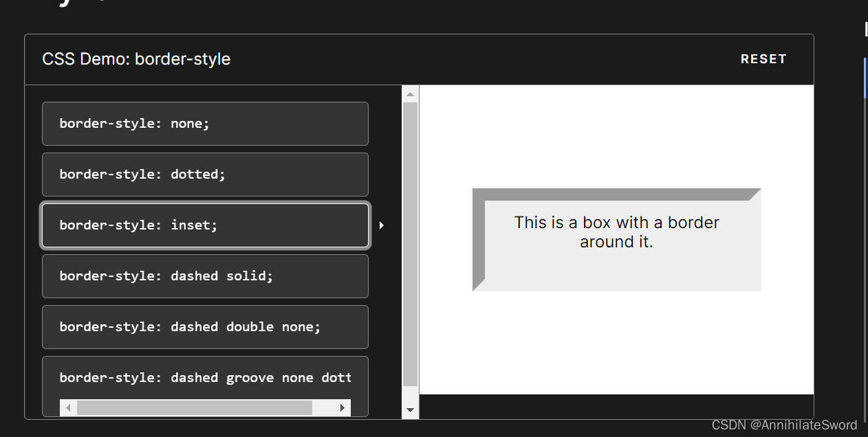Choose border-style: dashed double none; example

point(205,327)
